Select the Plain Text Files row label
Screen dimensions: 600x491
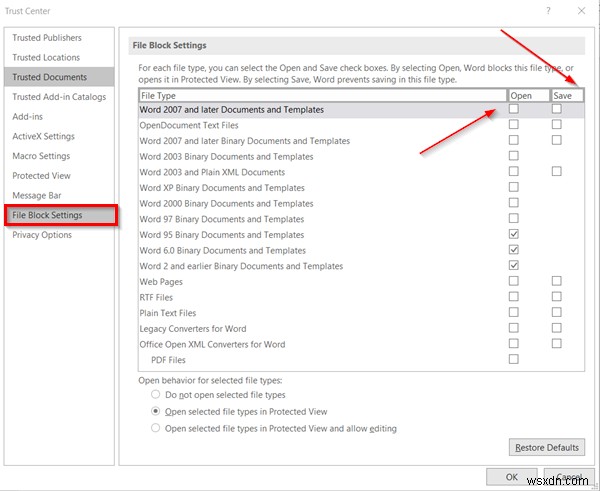pos(168,313)
